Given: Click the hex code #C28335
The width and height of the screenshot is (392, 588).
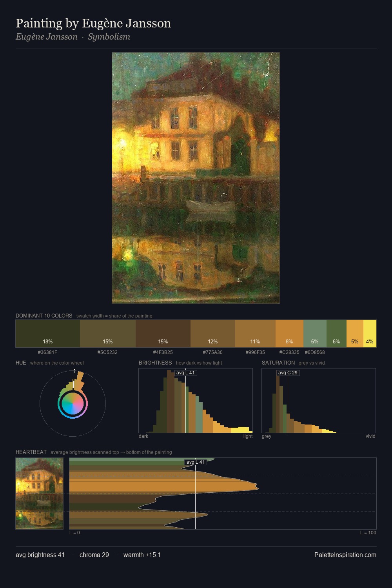Looking at the screenshot, I should tap(289, 352).
